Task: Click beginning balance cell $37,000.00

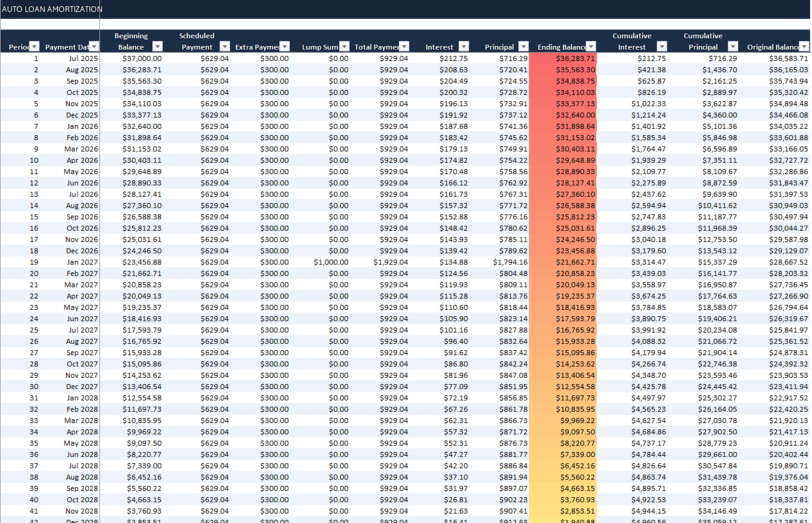Action: pos(131,58)
